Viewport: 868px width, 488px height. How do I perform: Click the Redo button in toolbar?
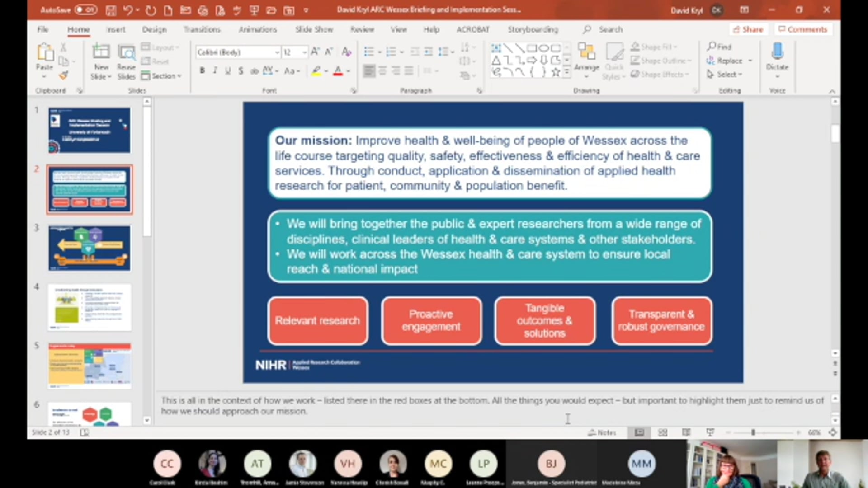150,9
